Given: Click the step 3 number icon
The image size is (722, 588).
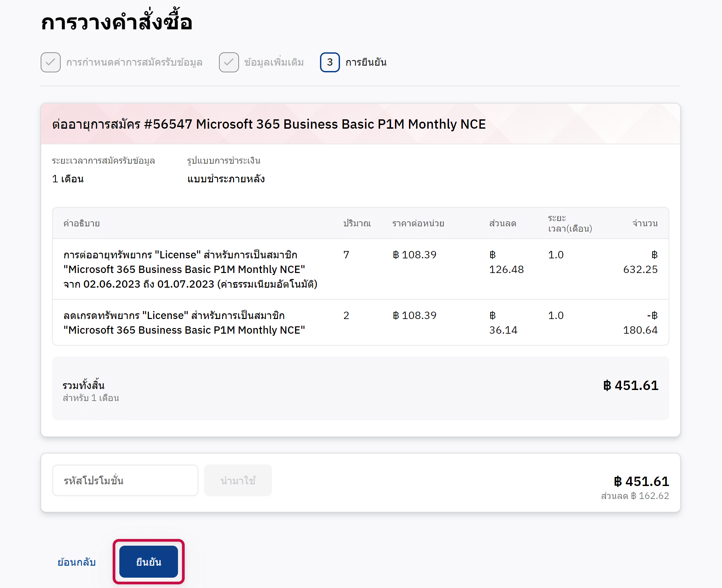Looking at the screenshot, I should pos(330,62).
